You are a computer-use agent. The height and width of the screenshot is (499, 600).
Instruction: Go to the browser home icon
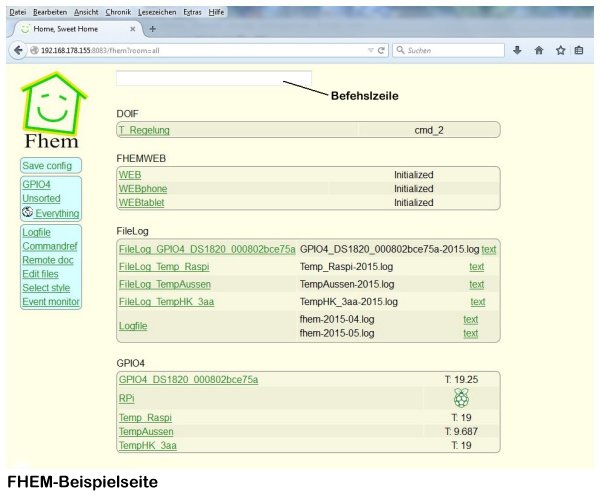click(539, 49)
